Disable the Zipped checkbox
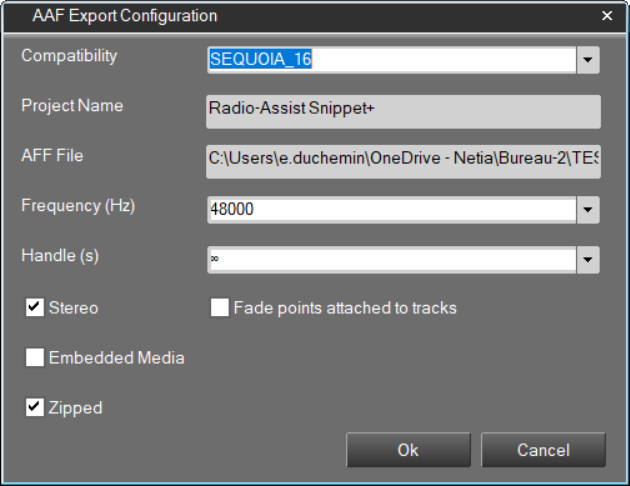630x486 pixels. tap(35, 407)
